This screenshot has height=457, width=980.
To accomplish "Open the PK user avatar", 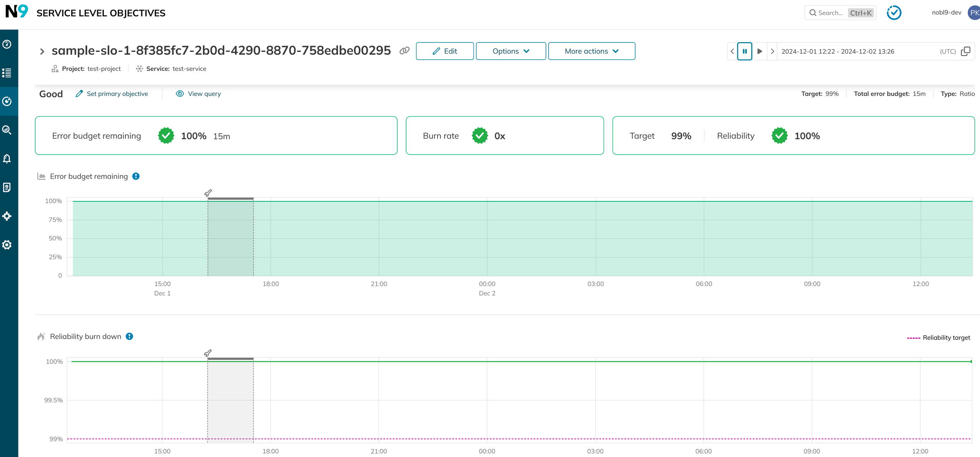I will coord(974,13).
